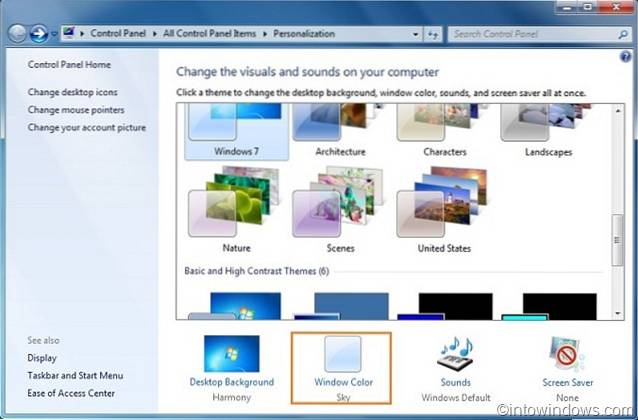Open the Display link under See also
Viewport: 638px width, 420px height.
42,358
